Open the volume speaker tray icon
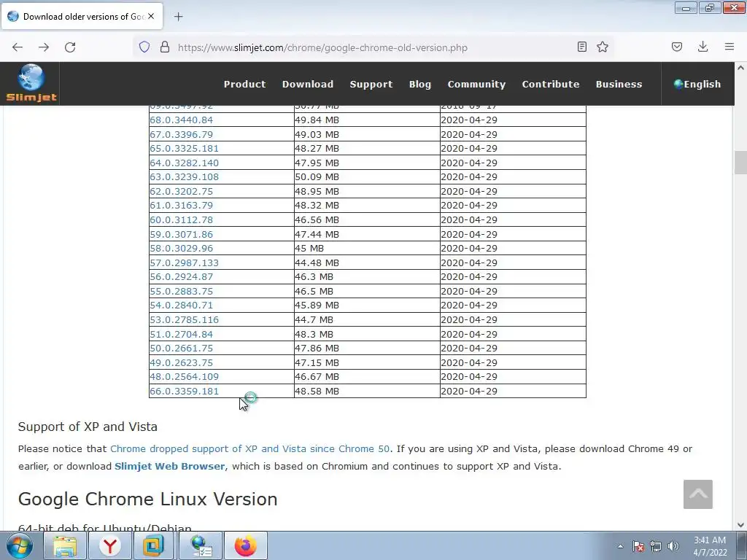 pyautogui.click(x=673, y=546)
